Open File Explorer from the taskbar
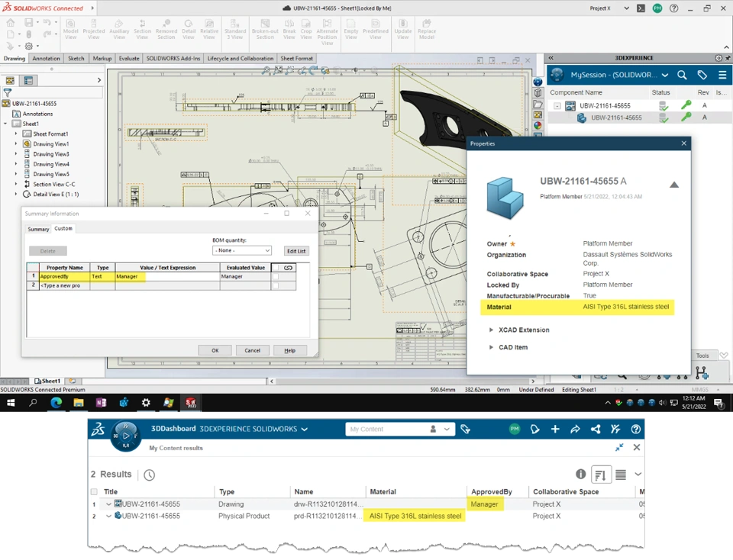 (78, 403)
